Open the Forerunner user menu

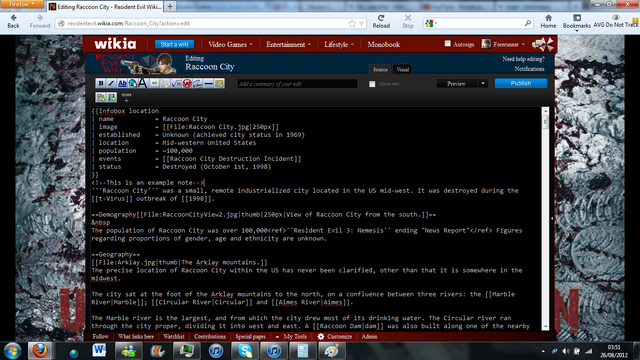pyautogui.click(x=503, y=44)
